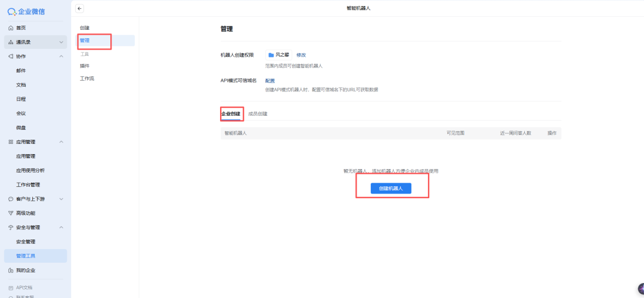Click the 风之馨 folder icon chip

tap(279, 55)
